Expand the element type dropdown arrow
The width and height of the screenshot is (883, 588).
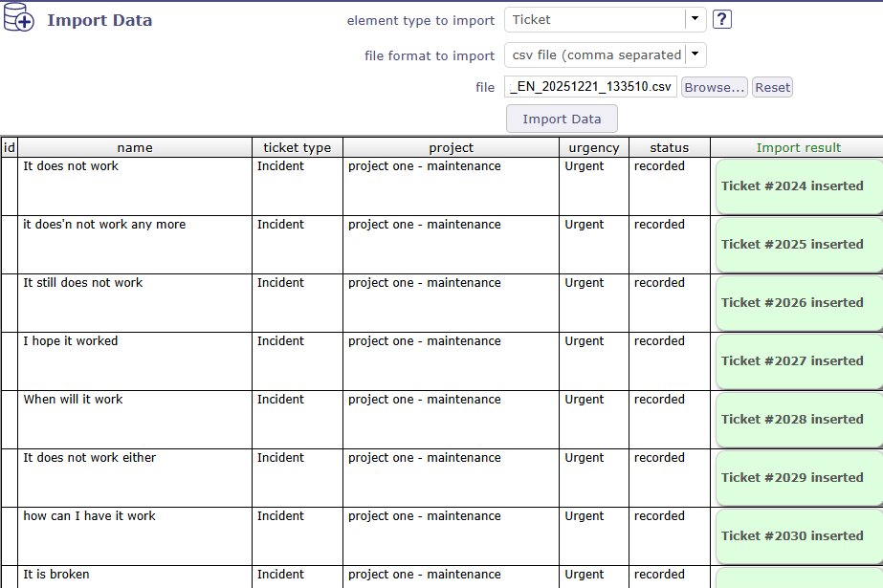click(x=695, y=19)
